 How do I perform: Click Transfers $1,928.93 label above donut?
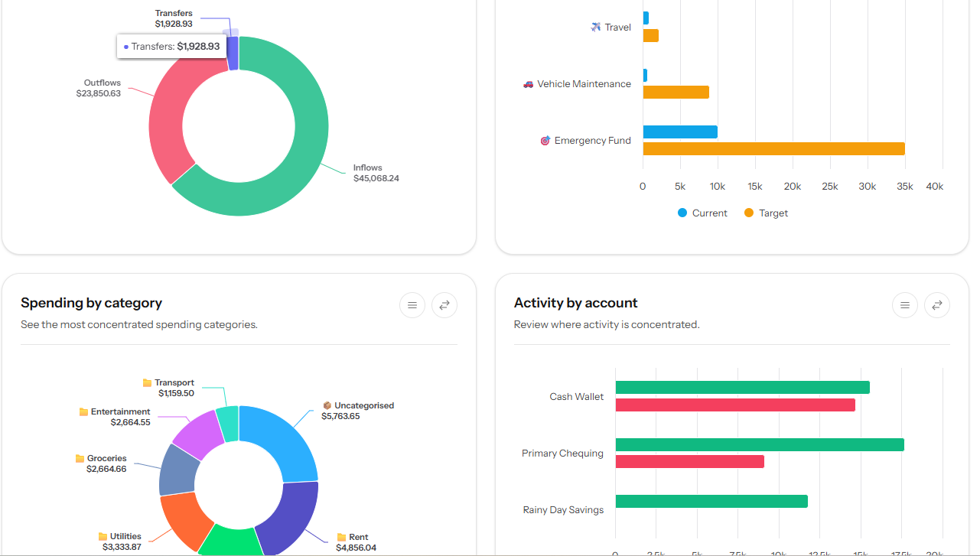(174, 18)
